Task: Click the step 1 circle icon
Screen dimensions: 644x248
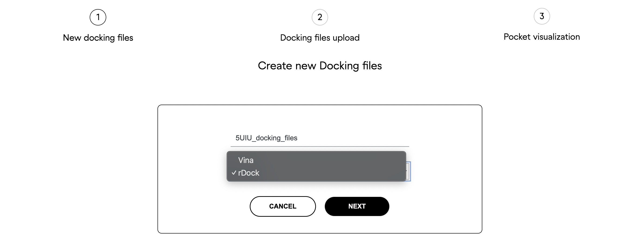Action: pyautogui.click(x=98, y=17)
